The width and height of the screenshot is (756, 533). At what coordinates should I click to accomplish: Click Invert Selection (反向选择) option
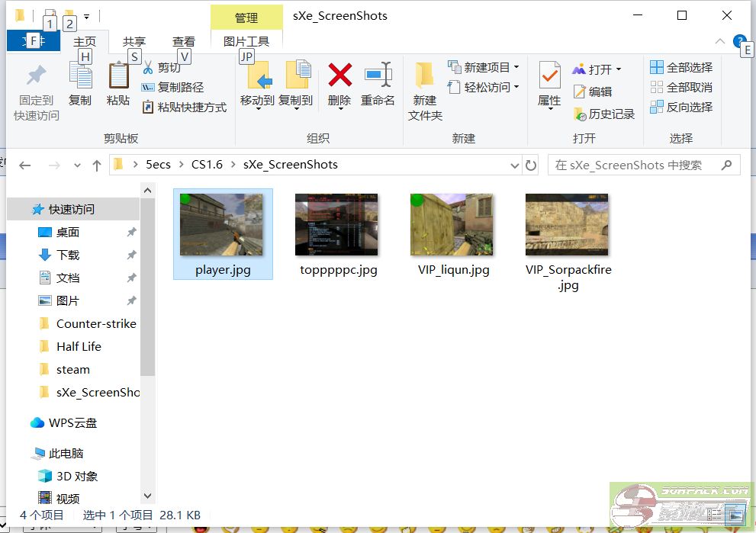coord(681,107)
